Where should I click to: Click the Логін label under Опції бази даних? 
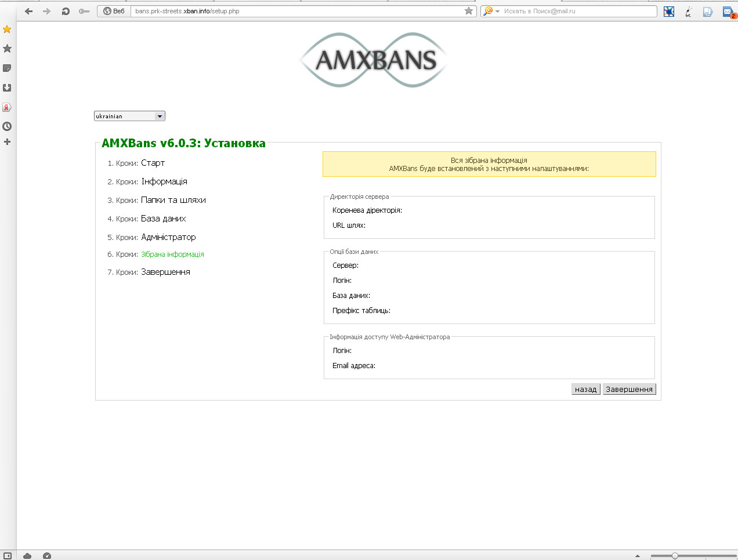[342, 281]
